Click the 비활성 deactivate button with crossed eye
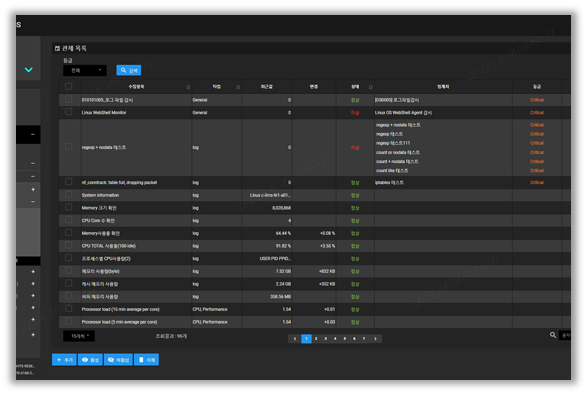This screenshot has width=587, height=395. coord(118,359)
